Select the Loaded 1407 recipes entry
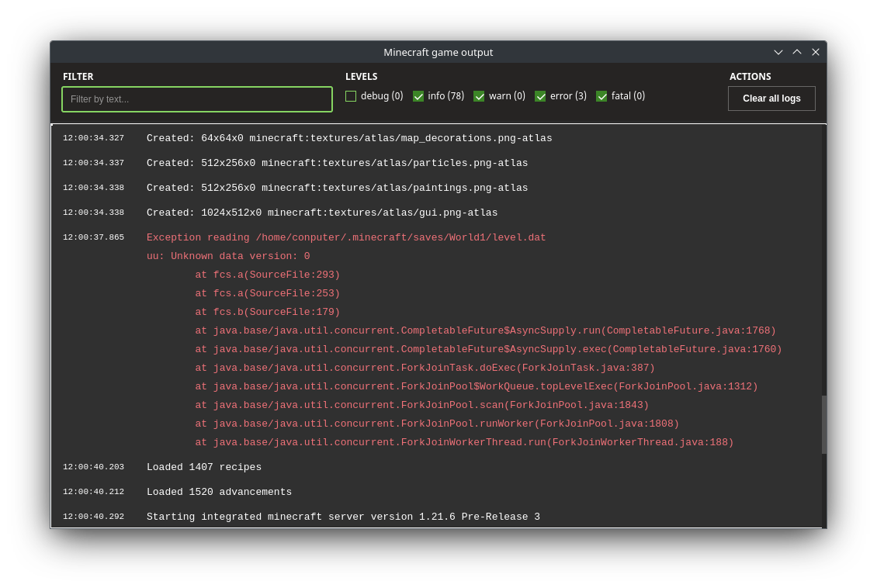The height and width of the screenshot is (588, 877). 204,467
